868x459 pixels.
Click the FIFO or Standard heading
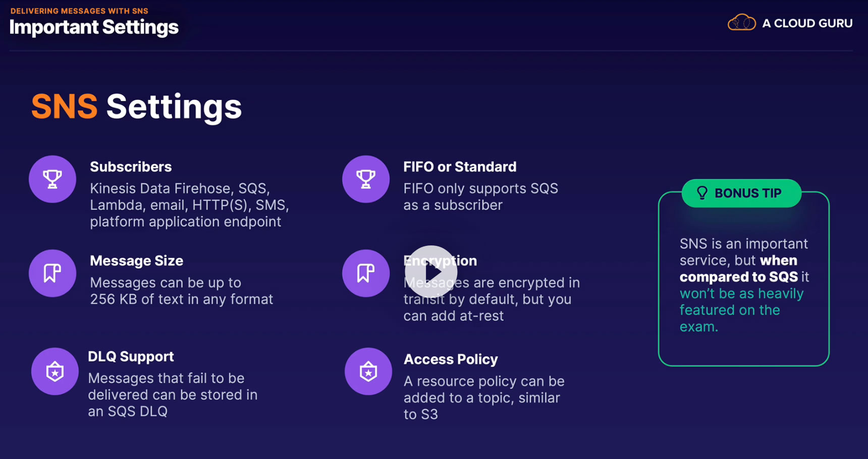pos(460,167)
